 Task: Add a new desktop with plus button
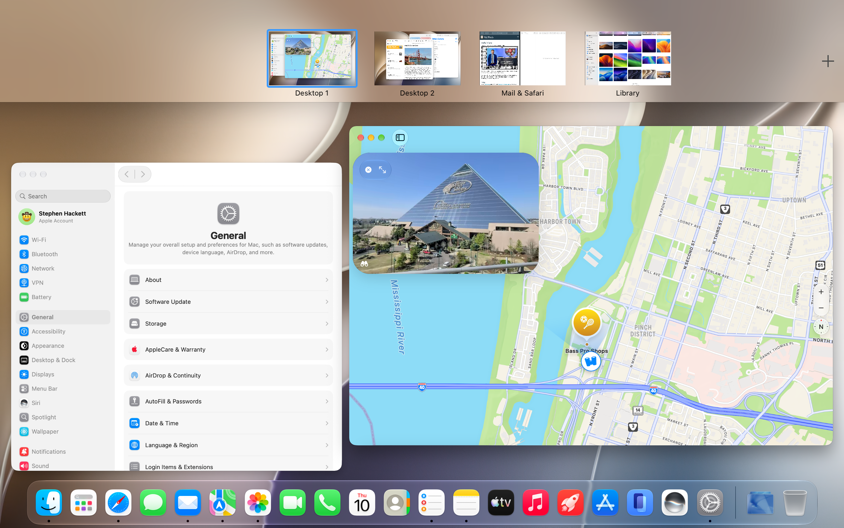(828, 61)
